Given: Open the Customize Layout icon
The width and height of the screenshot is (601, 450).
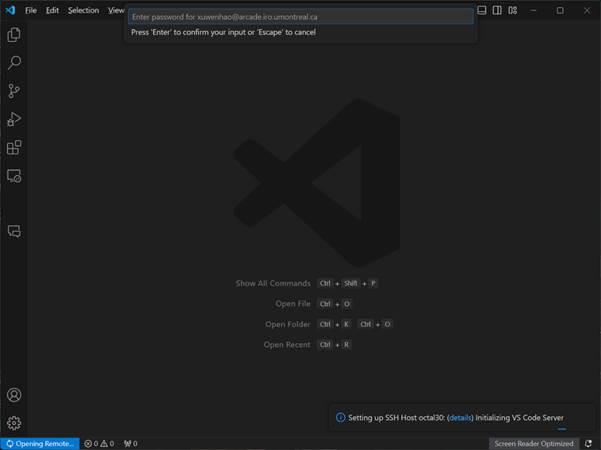Looking at the screenshot, I should [x=513, y=10].
